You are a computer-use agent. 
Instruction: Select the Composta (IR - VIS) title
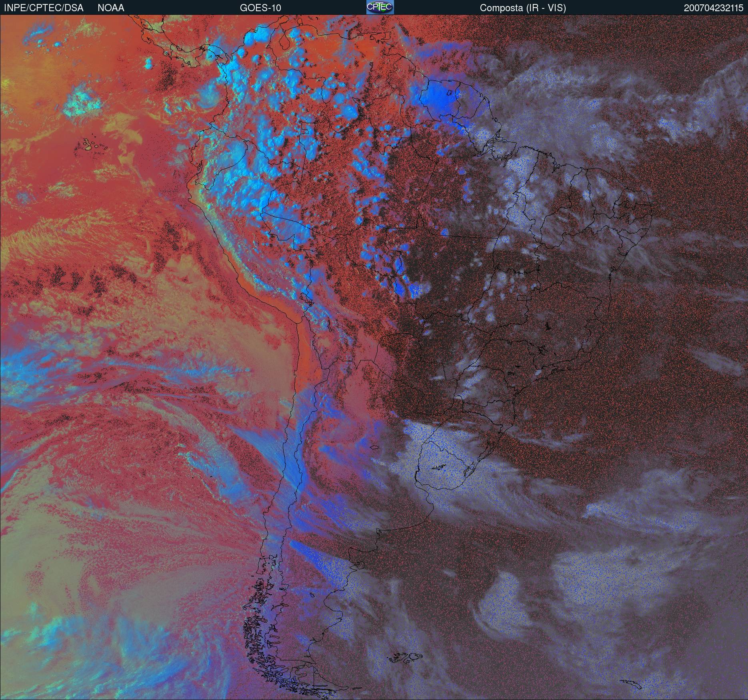(523, 8)
